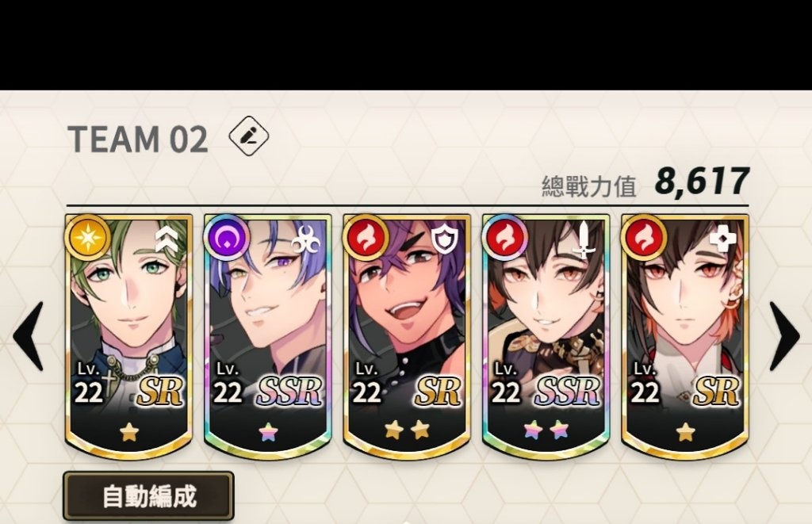Select the eyepatch purple-haired SR card
Viewport: 812px width, 524px height.
(x=407, y=337)
